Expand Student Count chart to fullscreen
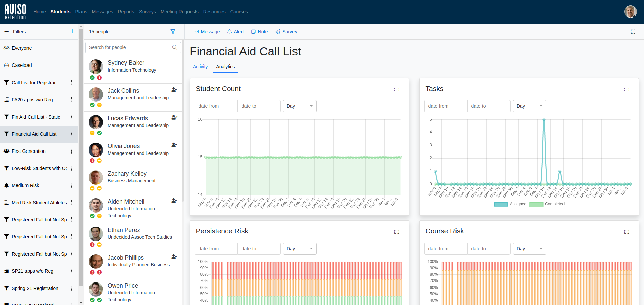 (x=397, y=90)
